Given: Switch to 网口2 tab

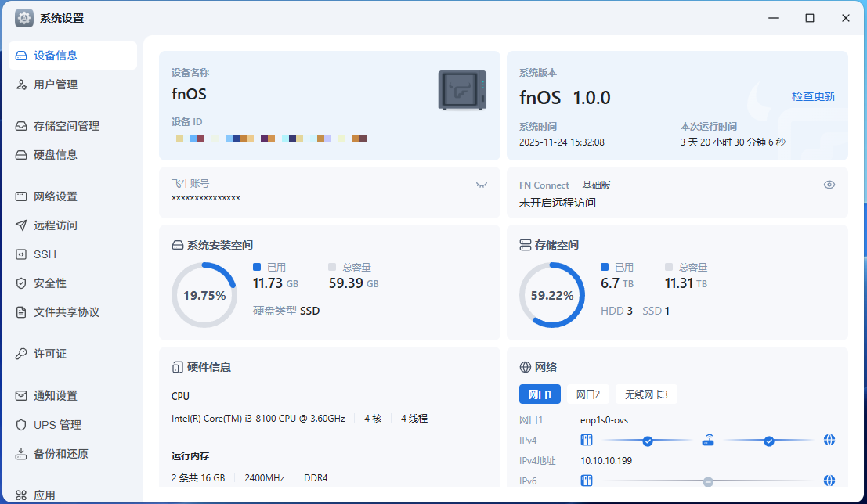Looking at the screenshot, I should [x=588, y=394].
